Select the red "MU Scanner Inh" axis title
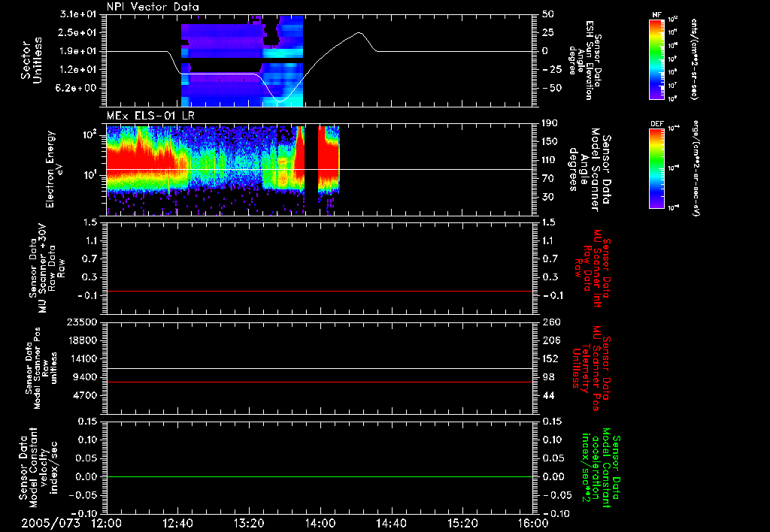Screen dimensions: 770x532 [x=593, y=268]
